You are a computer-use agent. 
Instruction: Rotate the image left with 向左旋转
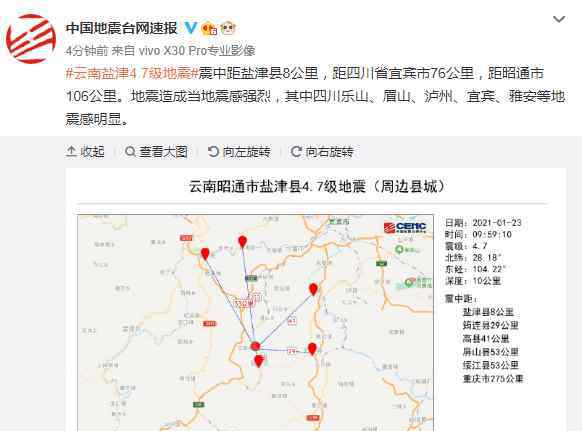pos(239,152)
